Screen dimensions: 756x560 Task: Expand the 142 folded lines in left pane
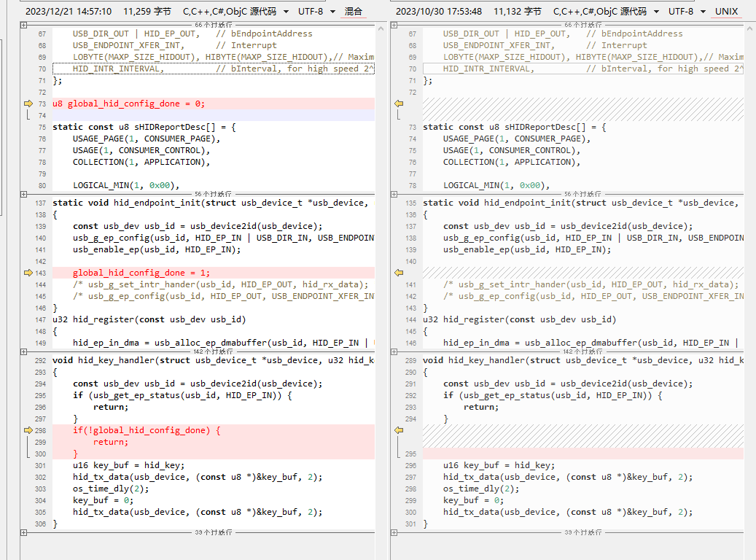pos(23,351)
